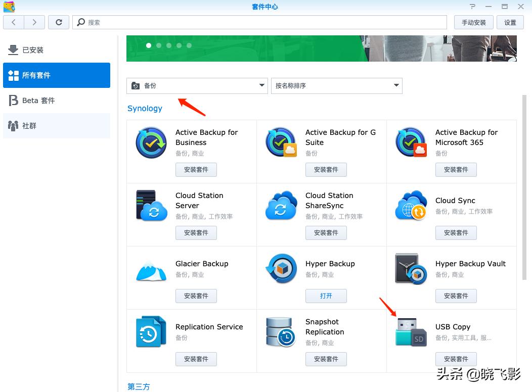Select the second carousel dot indicator

click(x=159, y=45)
